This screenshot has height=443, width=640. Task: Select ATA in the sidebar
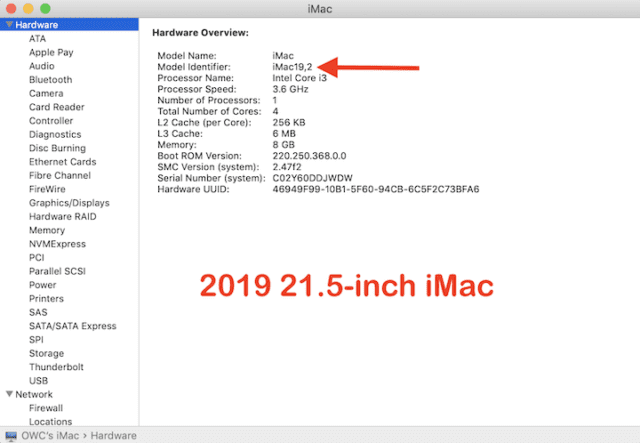point(38,38)
